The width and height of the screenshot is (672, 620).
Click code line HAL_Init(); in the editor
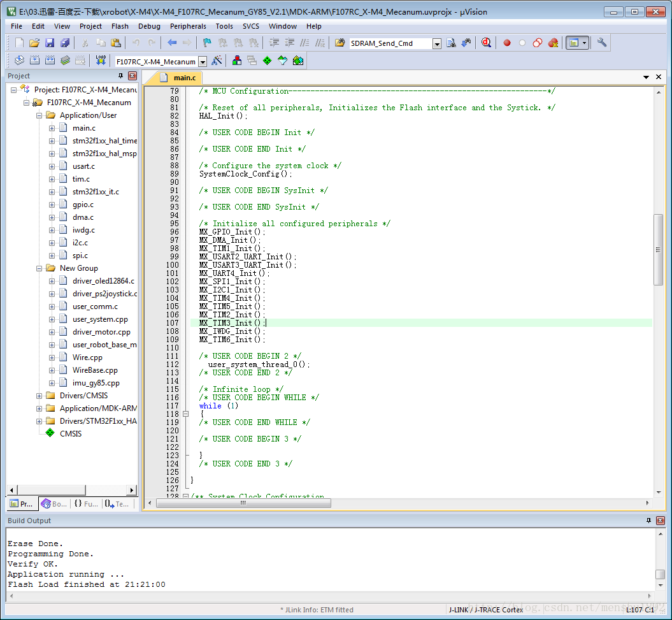pos(224,116)
